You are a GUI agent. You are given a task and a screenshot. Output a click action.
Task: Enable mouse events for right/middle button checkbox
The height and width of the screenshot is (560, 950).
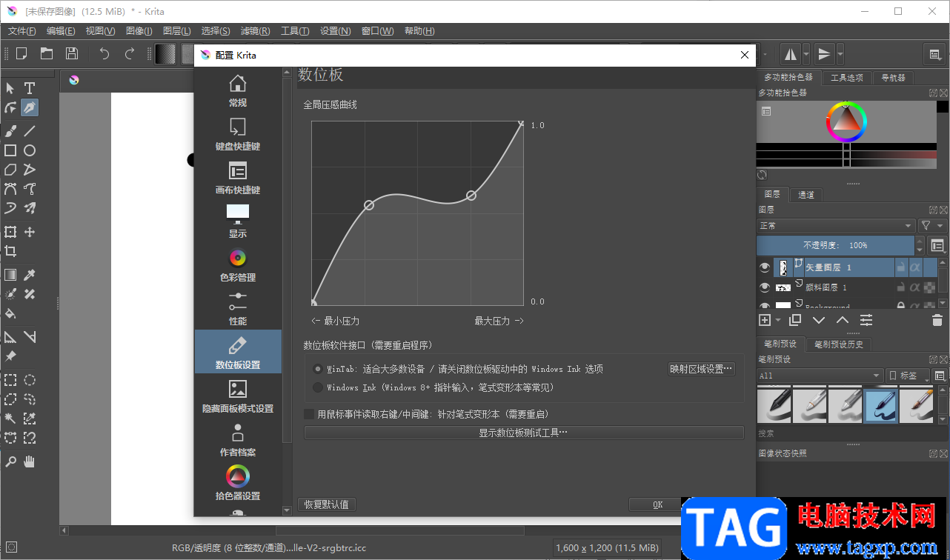[310, 414]
